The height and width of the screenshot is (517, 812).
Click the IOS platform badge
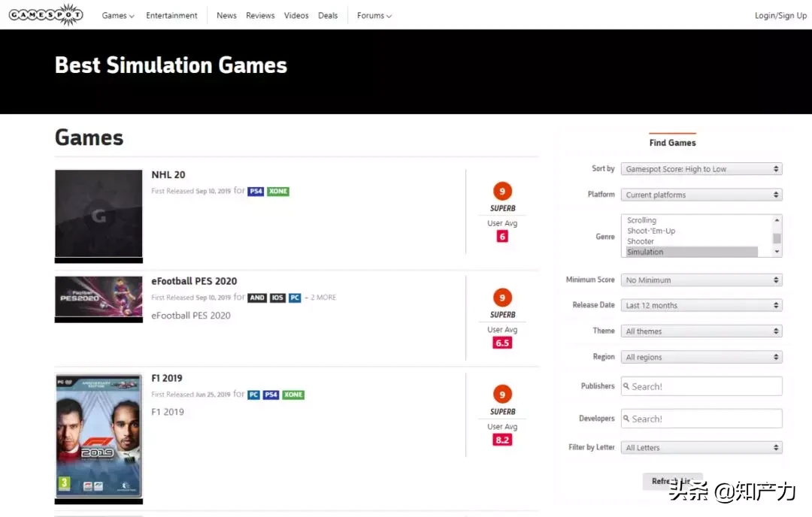[x=277, y=298]
